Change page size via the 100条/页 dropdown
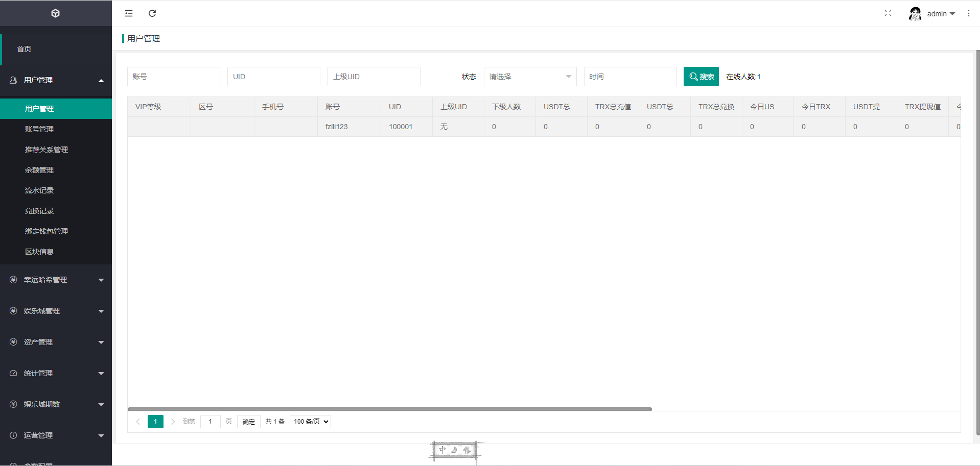 [310, 421]
